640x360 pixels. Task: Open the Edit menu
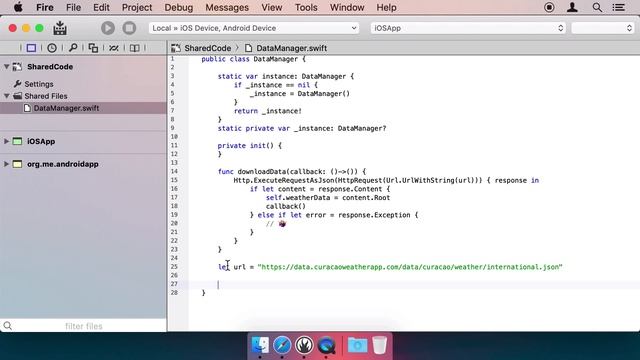[101, 7]
